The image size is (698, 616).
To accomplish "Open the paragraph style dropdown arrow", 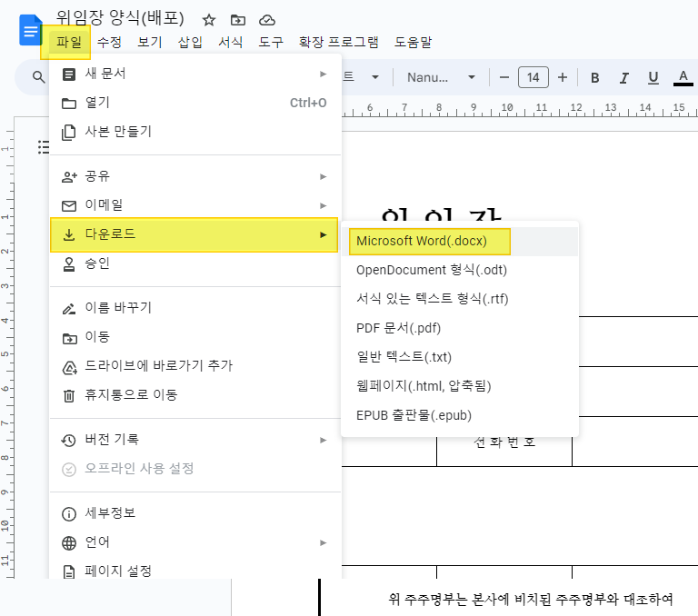I will (x=375, y=77).
